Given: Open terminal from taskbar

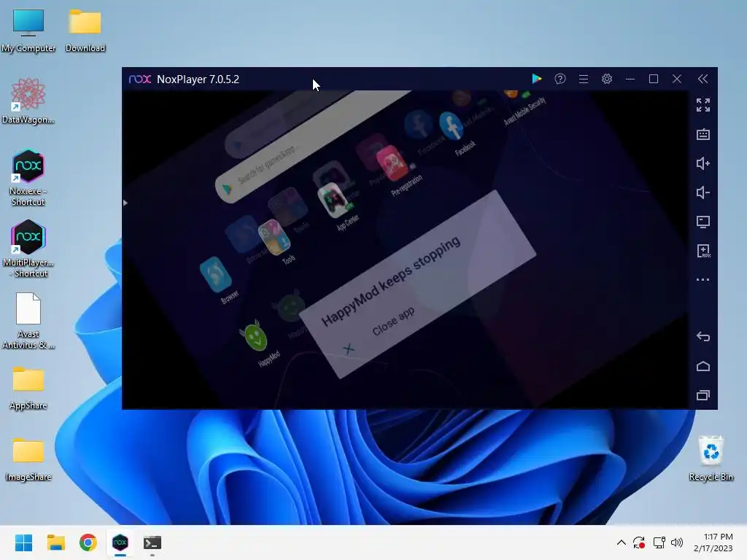Looking at the screenshot, I should (152, 542).
